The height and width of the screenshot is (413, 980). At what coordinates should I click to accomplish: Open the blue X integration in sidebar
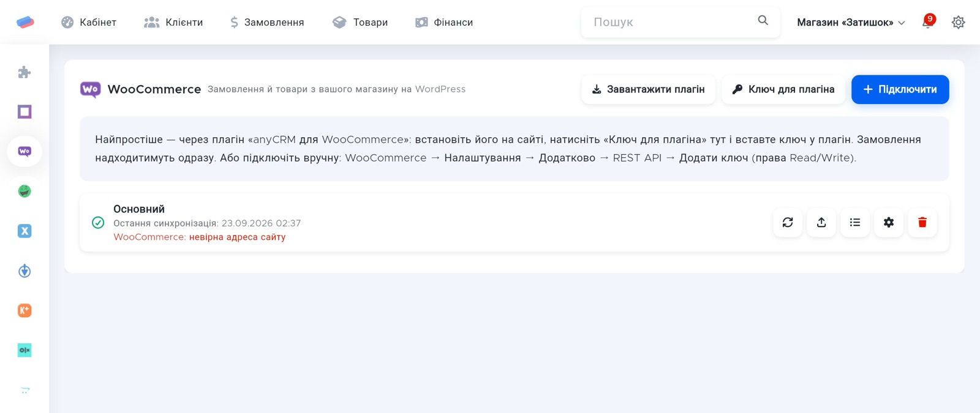(x=24, y=231)
